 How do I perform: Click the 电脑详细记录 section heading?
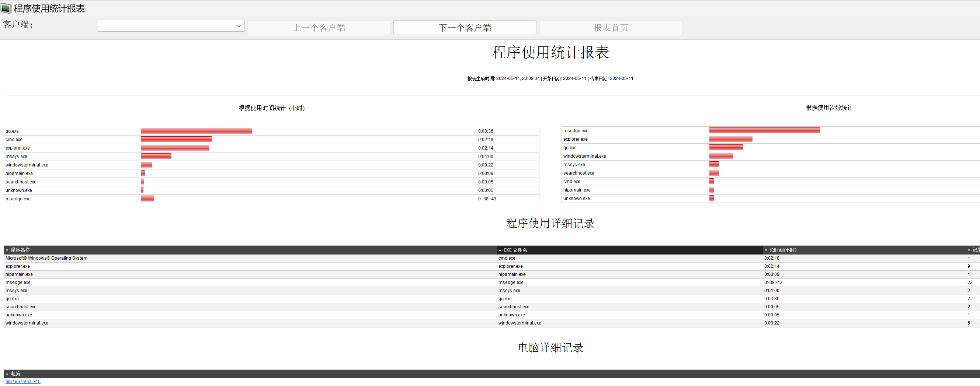tap(550, 347)
